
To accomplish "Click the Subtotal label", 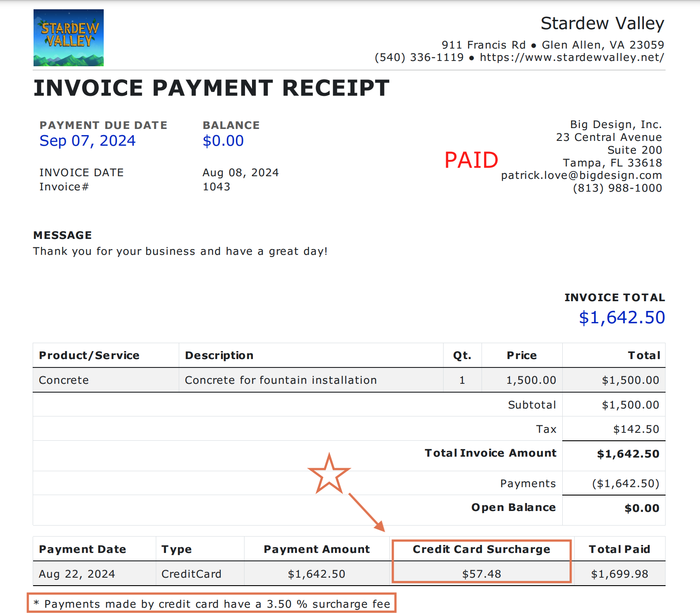I will 532,405.
